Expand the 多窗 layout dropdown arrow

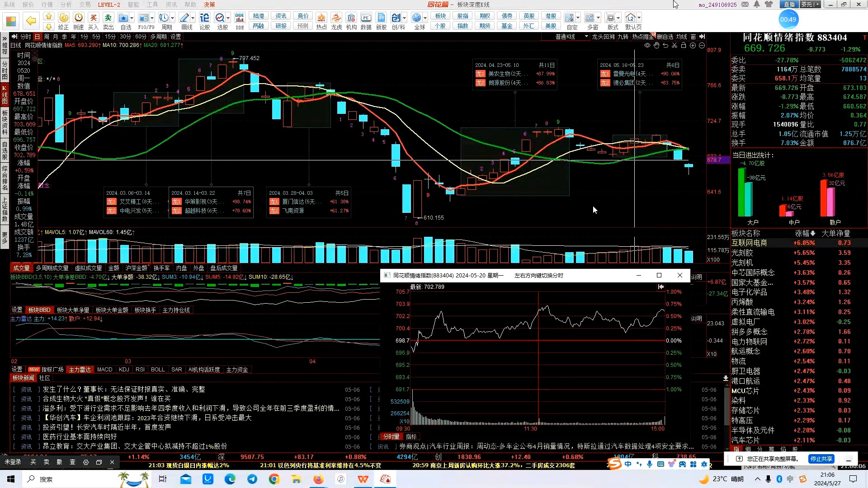pos(599,18)
